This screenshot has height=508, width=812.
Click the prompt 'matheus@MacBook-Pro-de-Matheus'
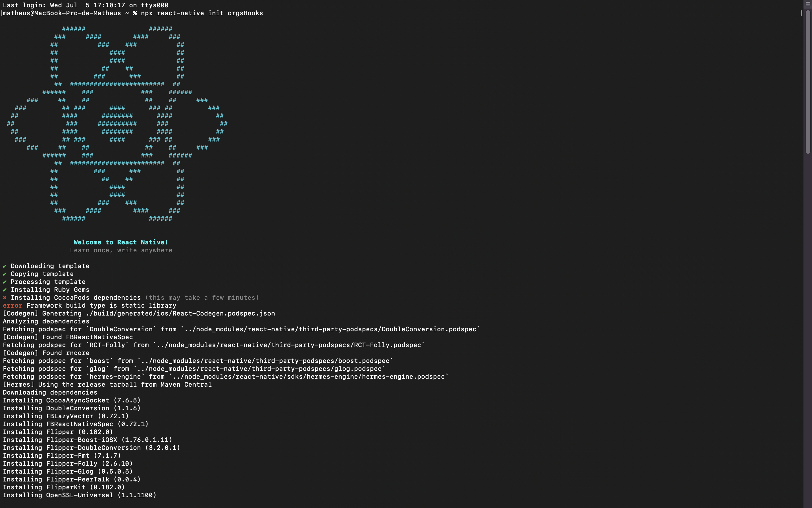(x=62, y=13)
